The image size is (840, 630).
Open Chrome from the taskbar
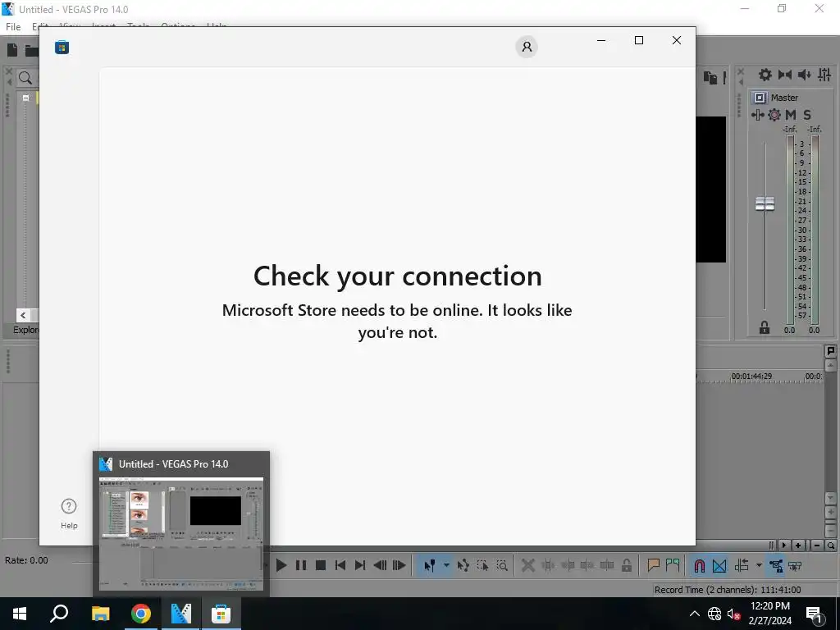click(x=141, y=614)
